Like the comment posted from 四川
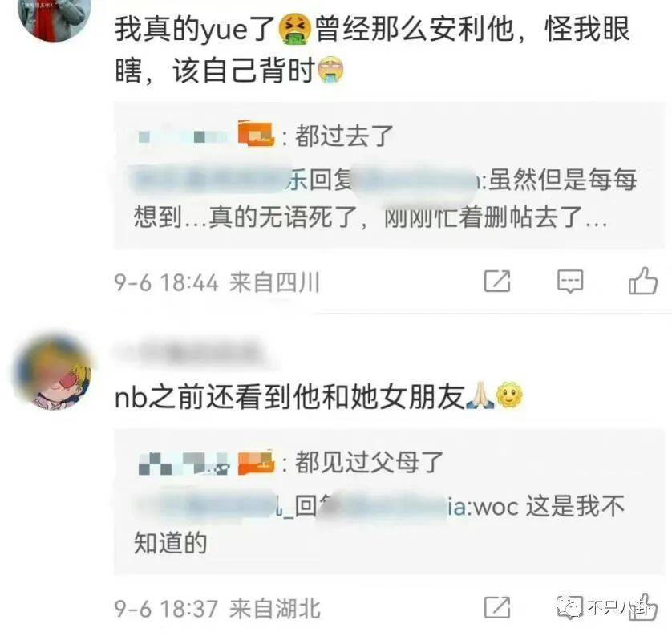The width and height of the screenshot is (672, 636). [642, 281]
